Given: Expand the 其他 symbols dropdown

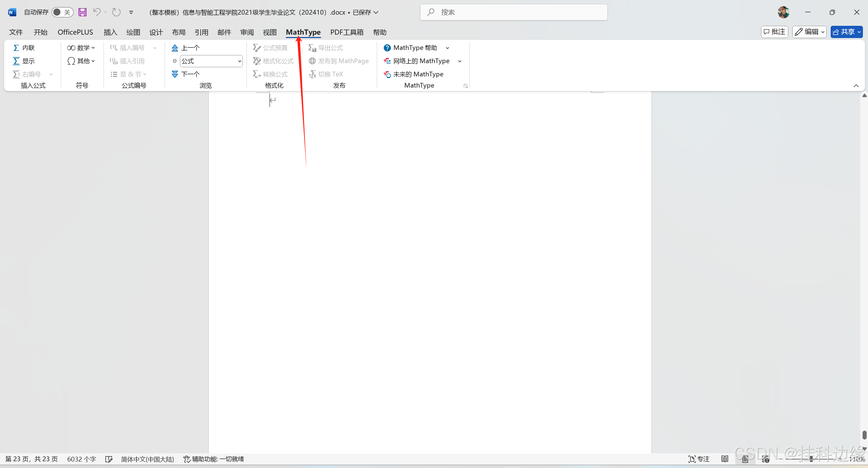Looking at the screenshot, I should (x=81, y=61).
